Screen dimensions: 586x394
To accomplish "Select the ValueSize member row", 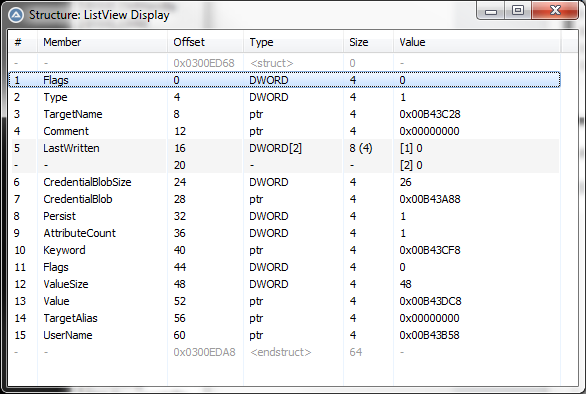I will [284, 284].
